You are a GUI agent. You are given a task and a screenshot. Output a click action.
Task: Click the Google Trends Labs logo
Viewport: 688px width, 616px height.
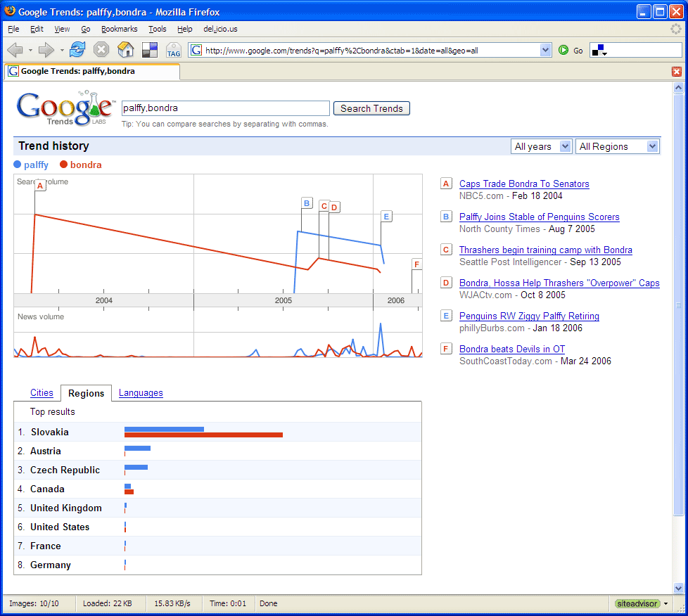[x=65, y=108]
